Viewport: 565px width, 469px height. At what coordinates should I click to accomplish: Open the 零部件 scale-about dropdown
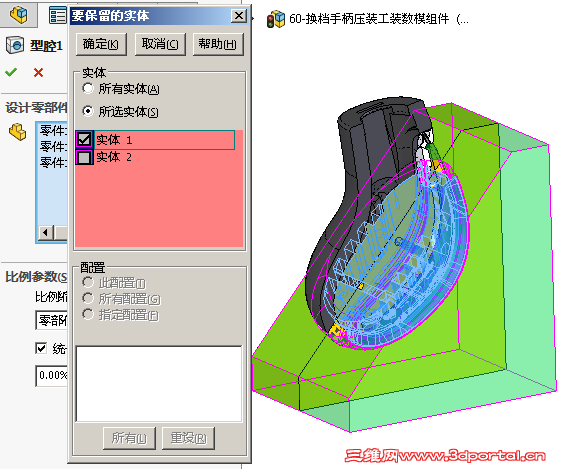[x=52, y=320]
